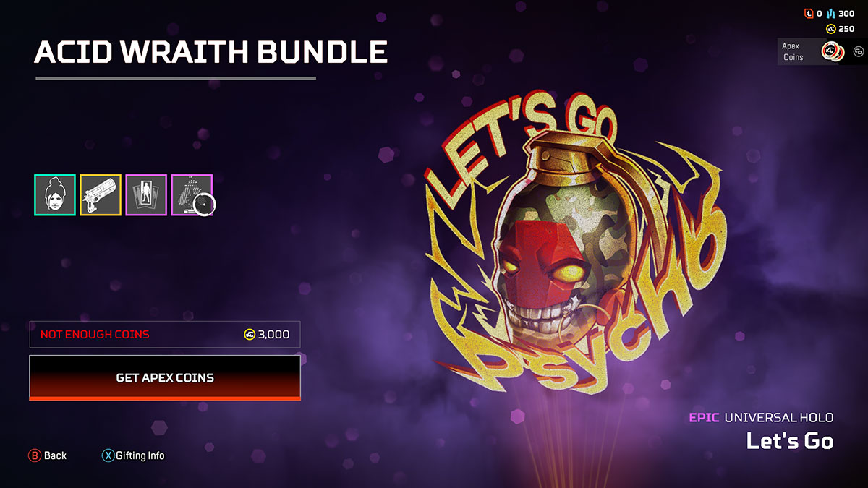Image resolution: width=868 pixels, height=488 pixels.
Task: Click the Epic Universal Holo Let's Go label
Action: [x=761, y=431]
